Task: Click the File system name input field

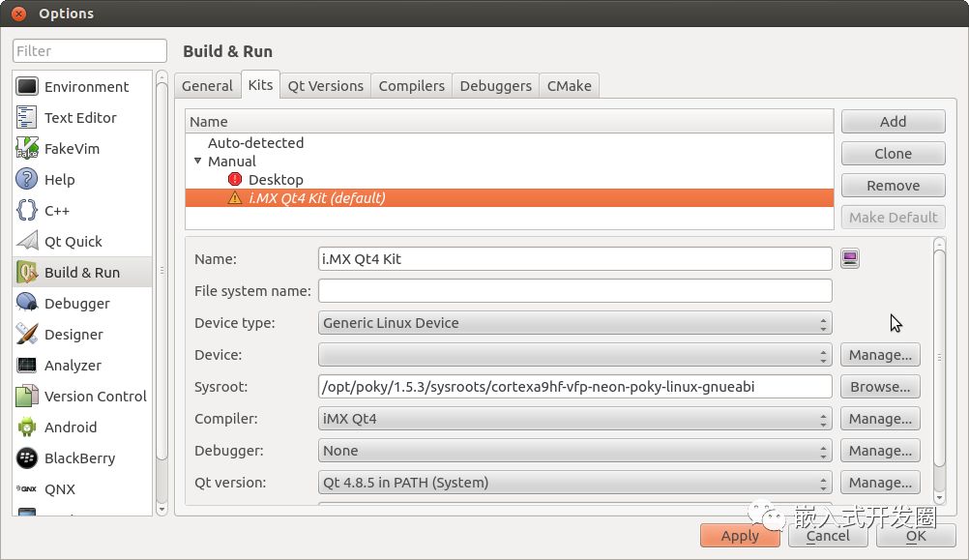Action: [x=574, y=291]
